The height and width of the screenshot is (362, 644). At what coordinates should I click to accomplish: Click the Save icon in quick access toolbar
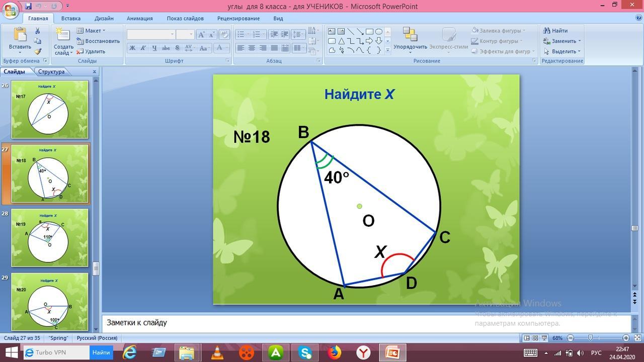coord(28,6)
